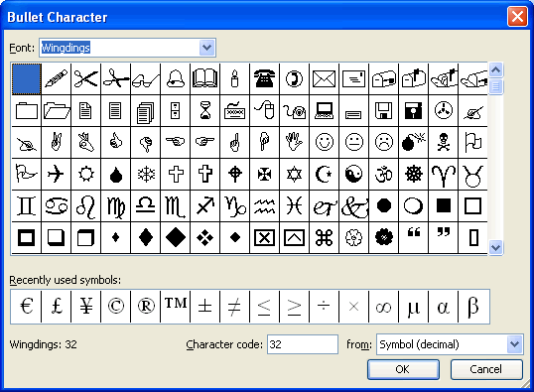Select the Leo zodiac symbol

point(85,206)
